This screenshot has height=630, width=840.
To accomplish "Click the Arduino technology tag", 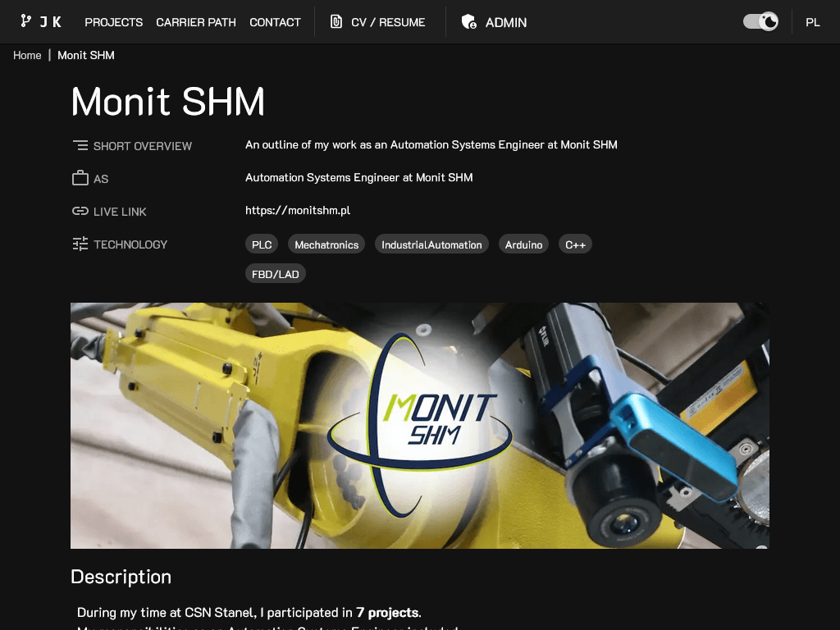I will click(524, 244).
